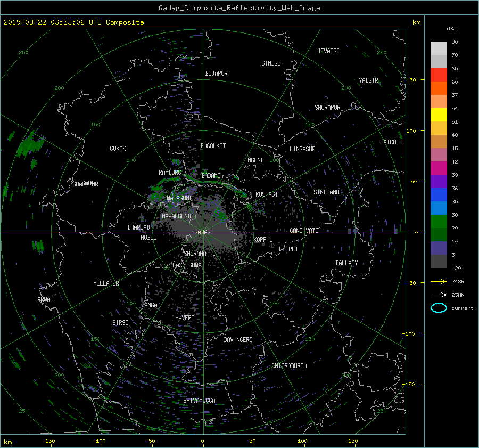Click the KOPPAL city label
This screenshot has height=448, width=479.
tap(263, 240)
